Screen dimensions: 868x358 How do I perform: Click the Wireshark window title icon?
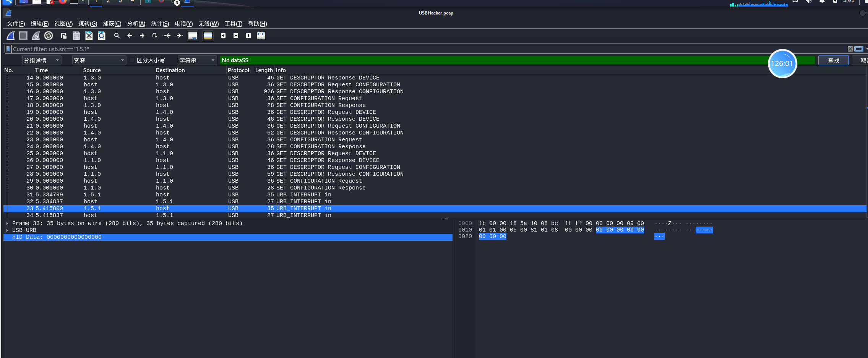coord(8,13)
